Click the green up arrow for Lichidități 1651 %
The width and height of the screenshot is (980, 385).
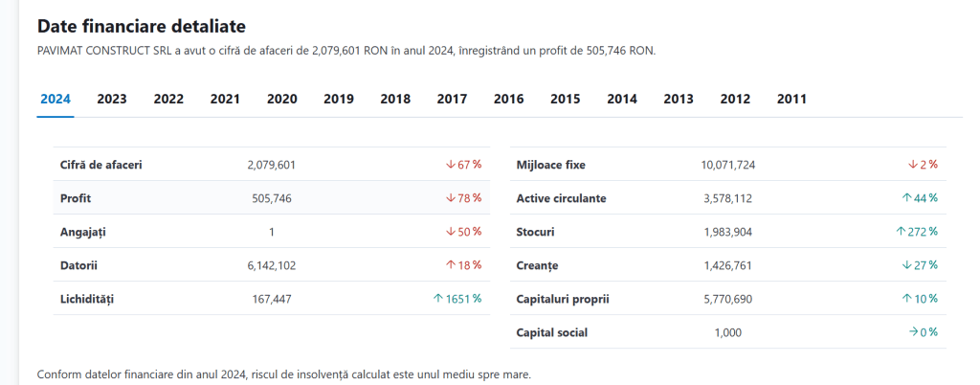click(437, 299)
